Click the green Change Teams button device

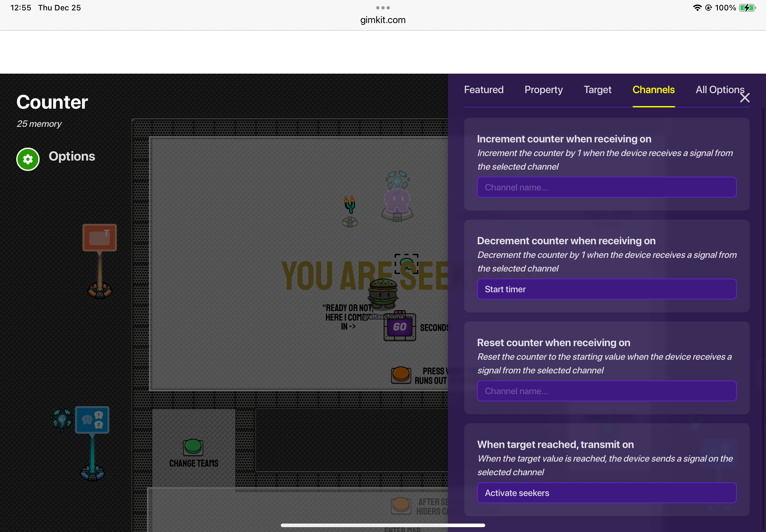[193, 447]
